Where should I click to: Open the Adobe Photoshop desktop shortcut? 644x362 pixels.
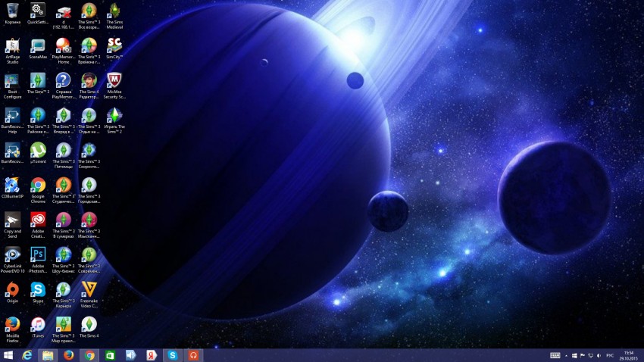coord(38,254)
